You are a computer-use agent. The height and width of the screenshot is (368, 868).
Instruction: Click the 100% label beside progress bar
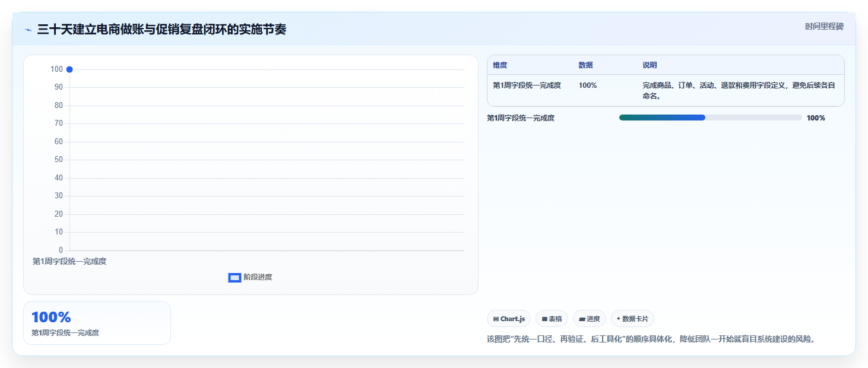(816, 118)
